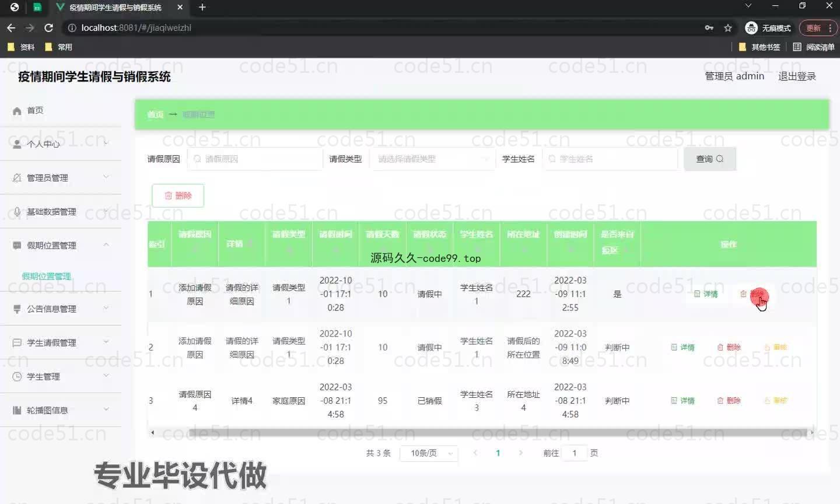Click the orange action for row 2
The height and width of the screenshot is (504, 840).
(x=776, y=347)
